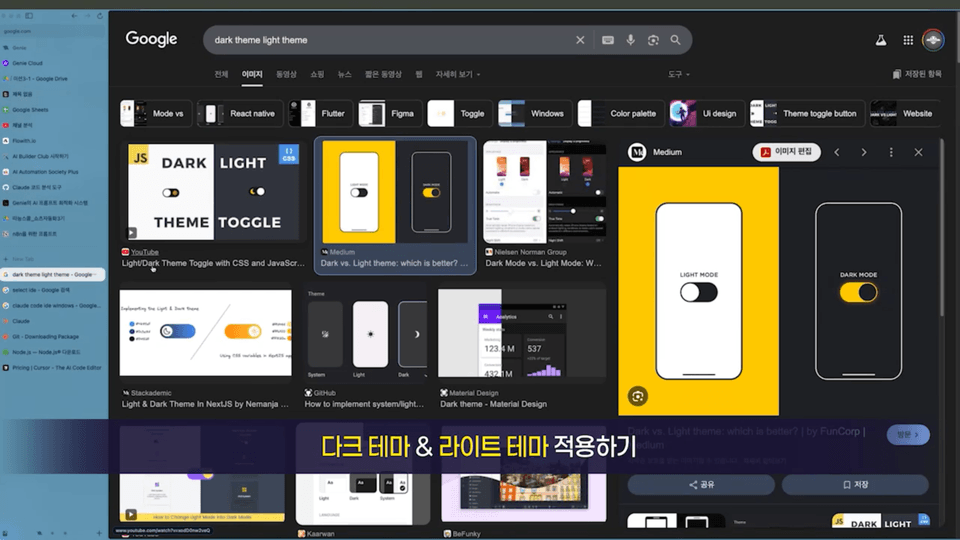Click the 저장 save button
The width and height of the screenshot is (960, 540).
[x=855, y=484]
